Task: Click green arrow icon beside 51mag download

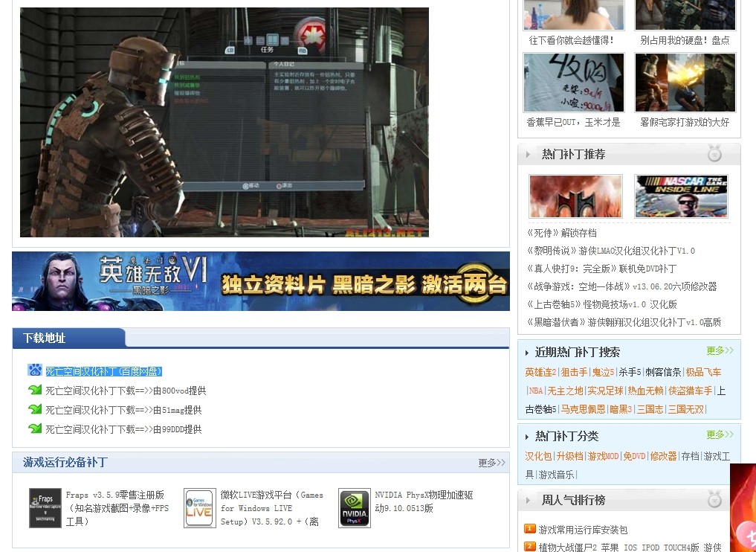Action: (x=35, y=409)
